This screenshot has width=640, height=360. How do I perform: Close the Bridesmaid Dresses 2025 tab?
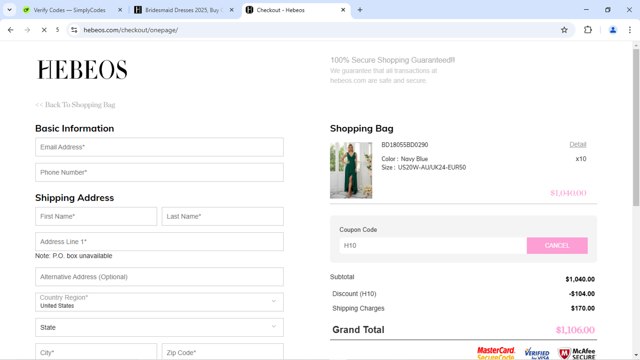click(x=231, y=10)
